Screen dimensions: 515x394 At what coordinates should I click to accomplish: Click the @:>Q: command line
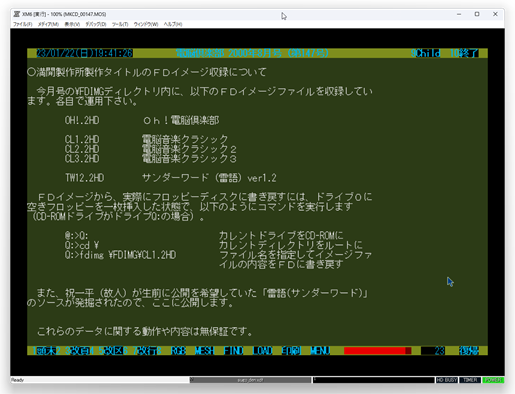77,236
